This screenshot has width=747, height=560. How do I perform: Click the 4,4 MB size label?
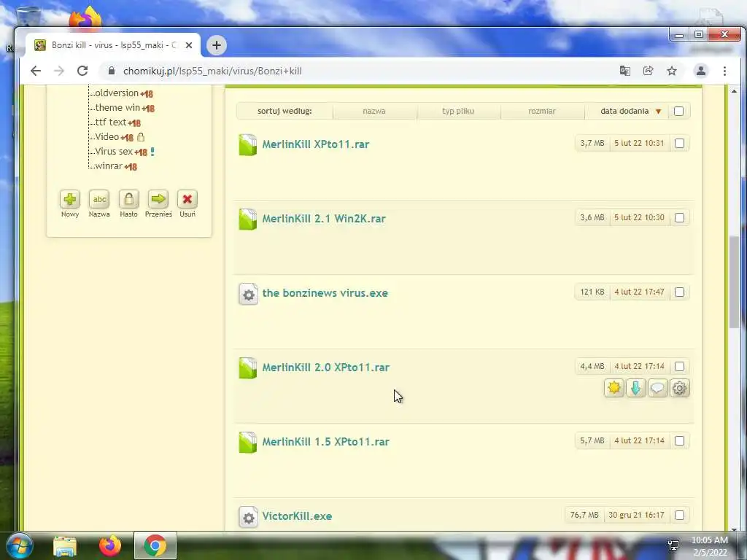click(592, 366)
